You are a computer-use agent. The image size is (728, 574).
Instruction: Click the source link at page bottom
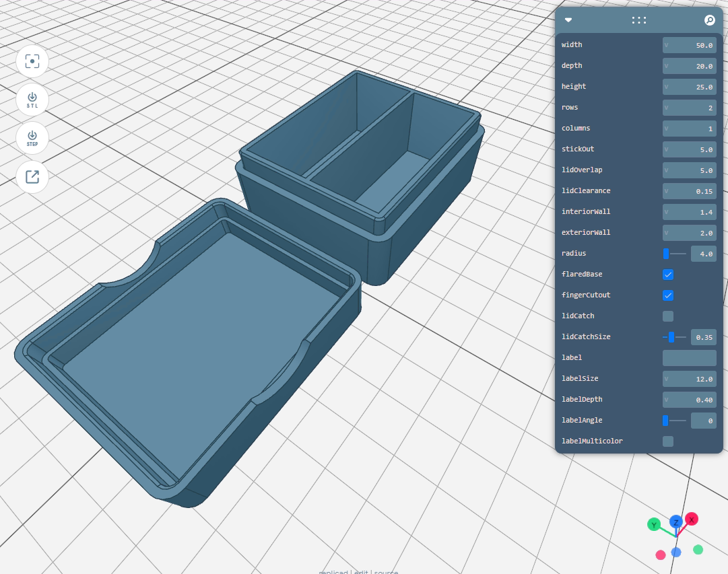coord(387,571)
